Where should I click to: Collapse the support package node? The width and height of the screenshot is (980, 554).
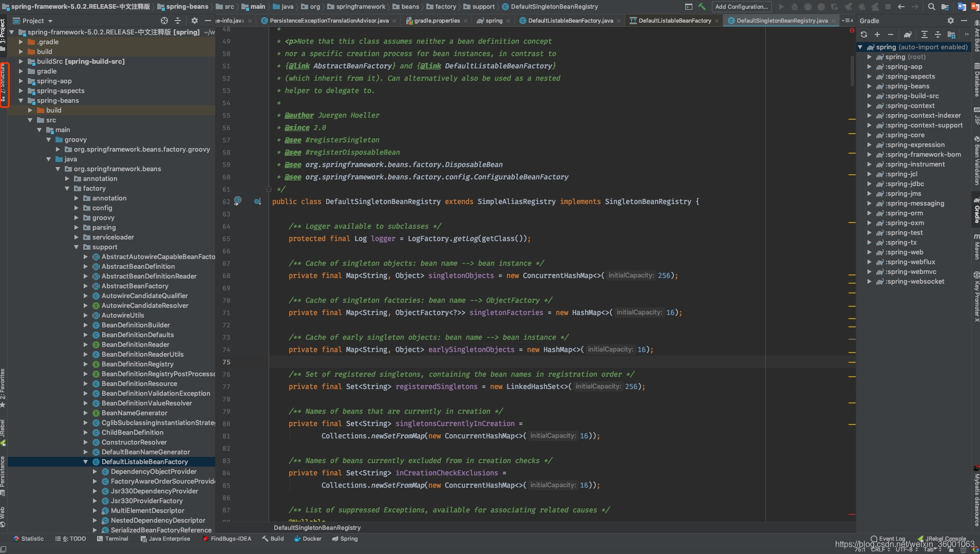coord(77,247)
